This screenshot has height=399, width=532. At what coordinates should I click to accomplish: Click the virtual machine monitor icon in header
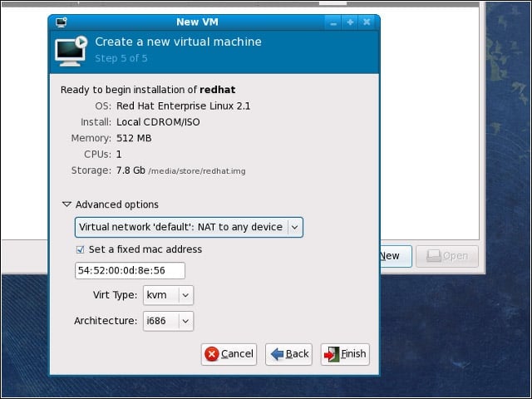(71, 51)
